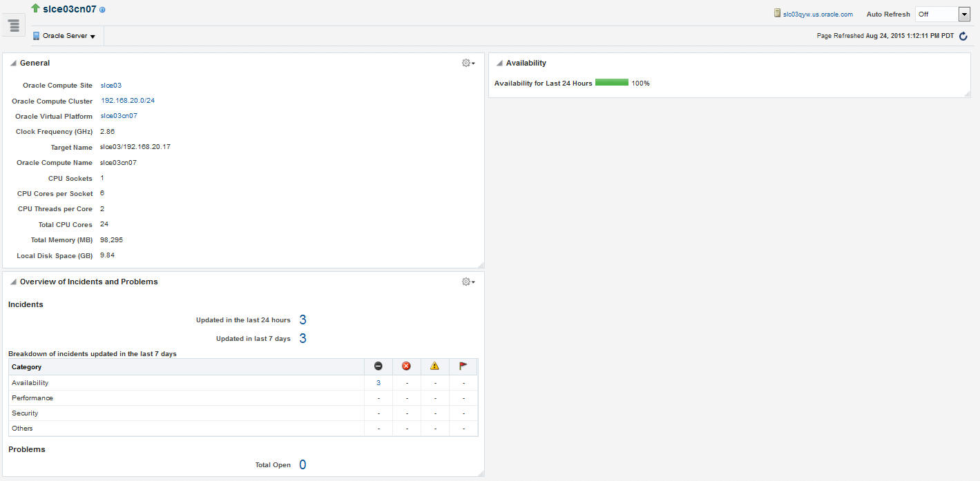This screenshot has width=980, height=481.
Task: Click the fatal severity column icon
Action: tap(378, 366)
